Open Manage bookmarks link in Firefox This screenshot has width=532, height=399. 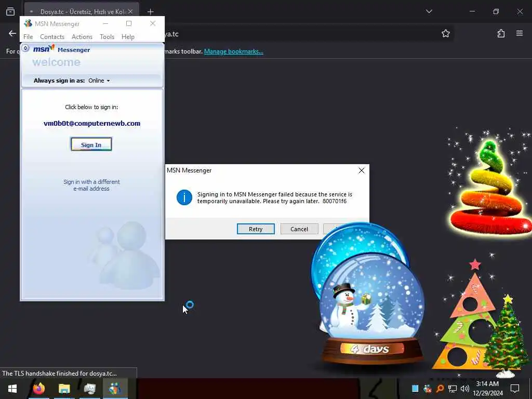(233, 51)
